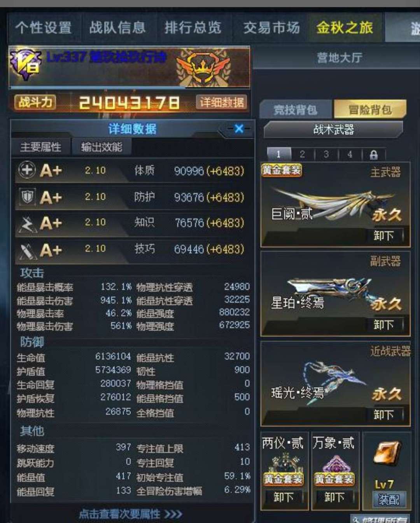Close the 详细数据 panel

click(239, 128)
